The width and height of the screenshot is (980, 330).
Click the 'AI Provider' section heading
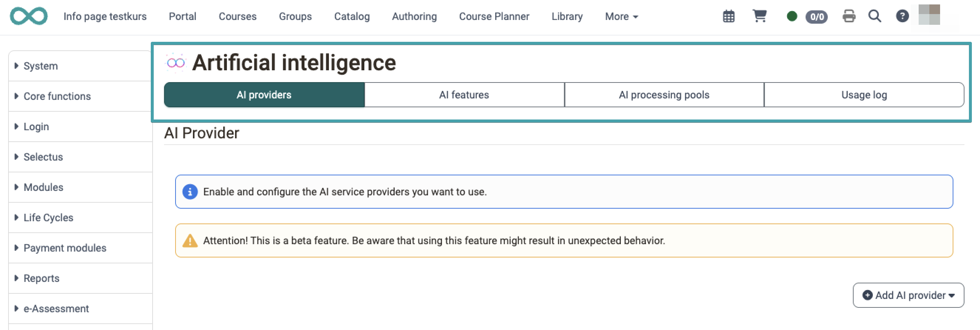point(202,133)
